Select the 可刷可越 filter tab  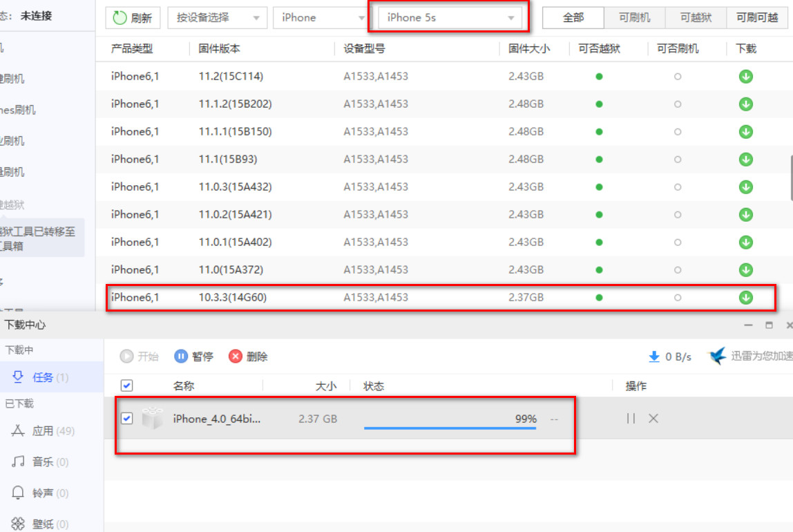tap(756, 18)
